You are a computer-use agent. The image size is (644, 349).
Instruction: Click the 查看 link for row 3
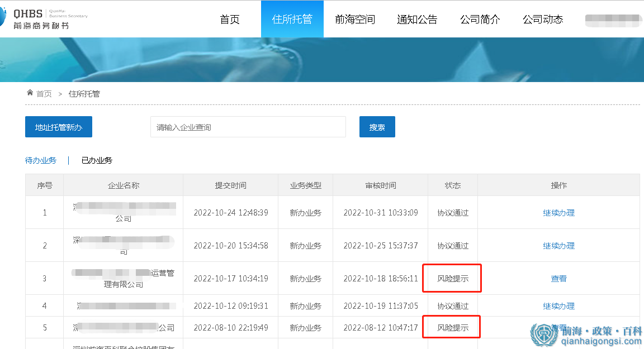558,278
